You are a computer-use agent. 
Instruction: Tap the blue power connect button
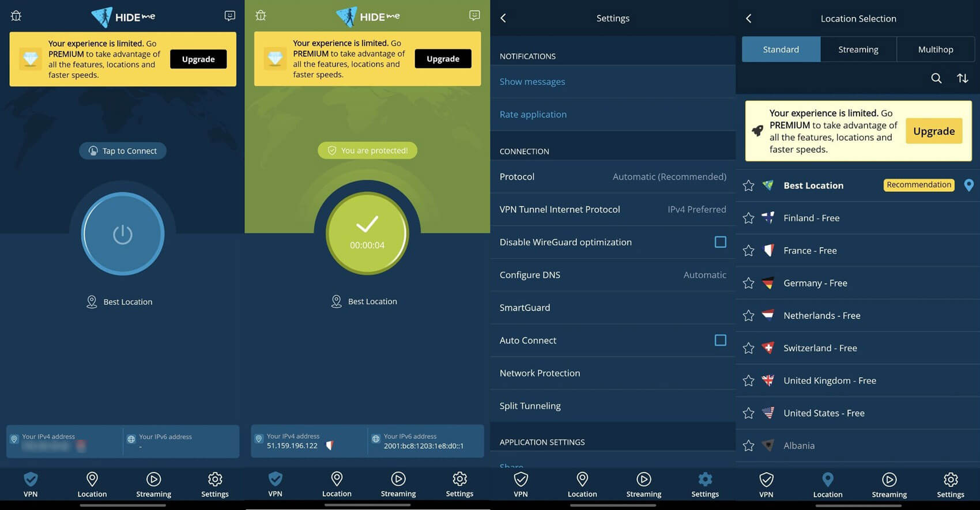click(x=123, y=234)
